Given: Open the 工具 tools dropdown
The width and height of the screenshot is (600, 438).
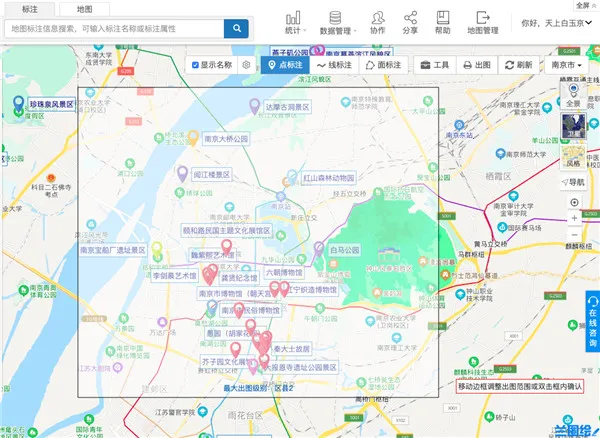Looking at the screenshot, I should tap(435, 65).
